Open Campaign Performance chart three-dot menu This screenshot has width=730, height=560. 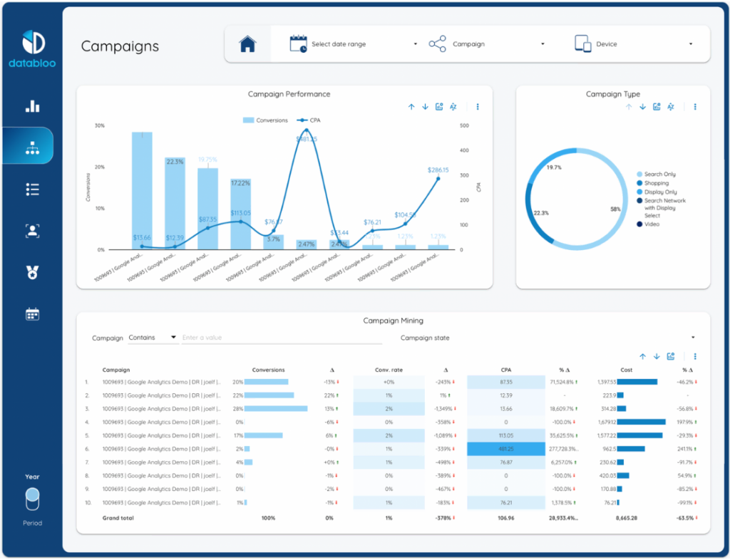[478, 107]
